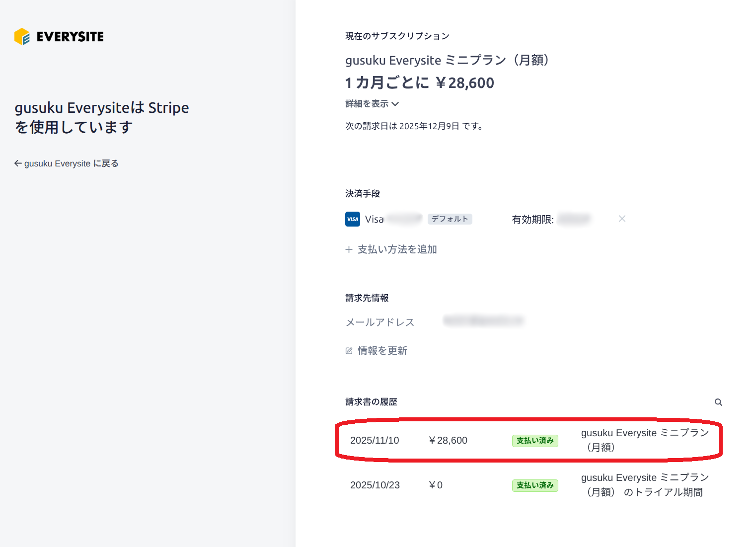Click the Visa card icon

[353, 219]
